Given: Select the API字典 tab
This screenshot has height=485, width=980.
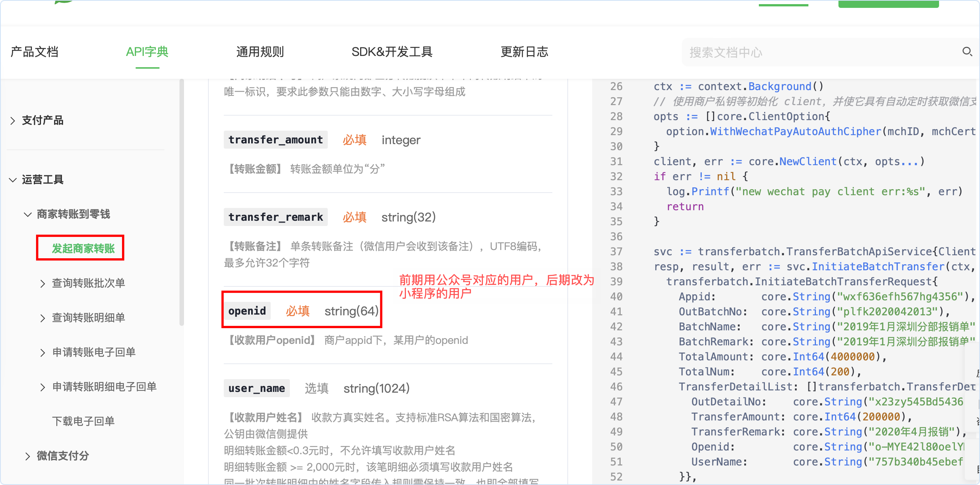Looking at the screenshot, I should [147, 52].
